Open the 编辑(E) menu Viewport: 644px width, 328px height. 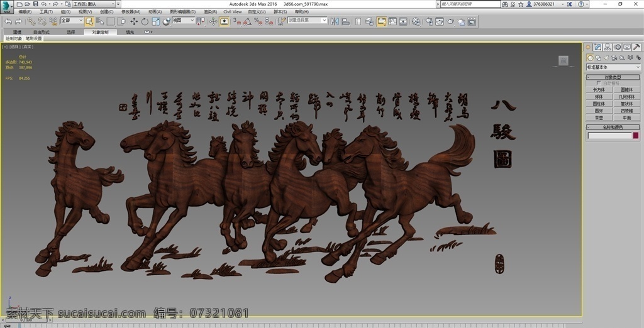tap(25, 12)
